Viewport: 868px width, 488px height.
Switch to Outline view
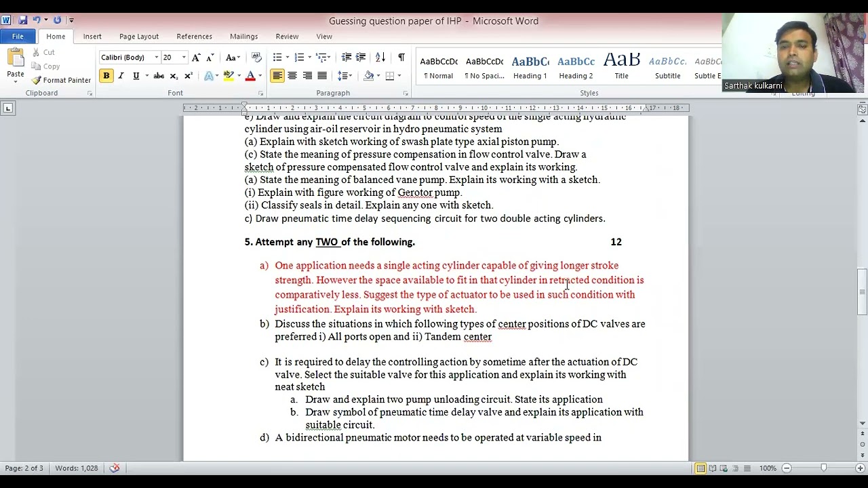click(736, 468)
